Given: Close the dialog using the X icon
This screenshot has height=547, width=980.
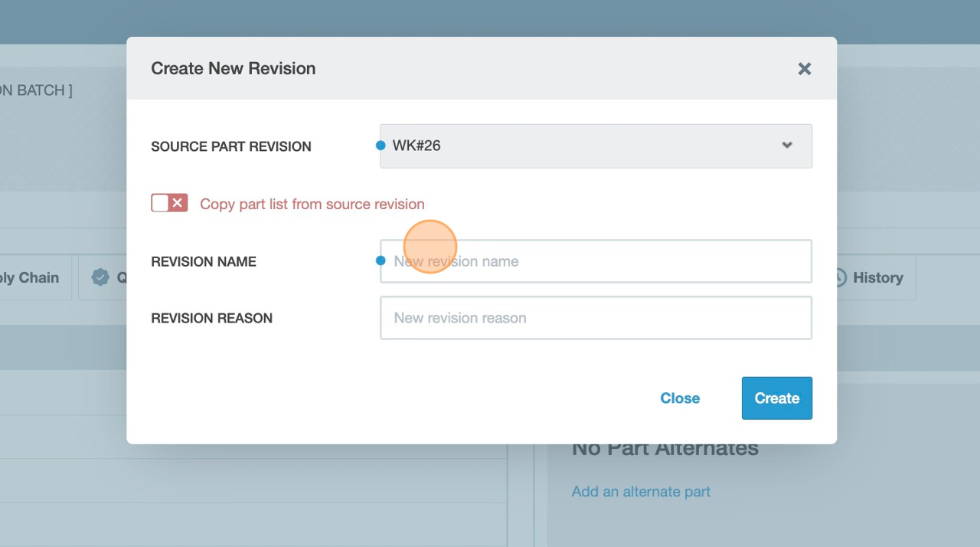Looking at the screenshot, I should click(804, 69).
